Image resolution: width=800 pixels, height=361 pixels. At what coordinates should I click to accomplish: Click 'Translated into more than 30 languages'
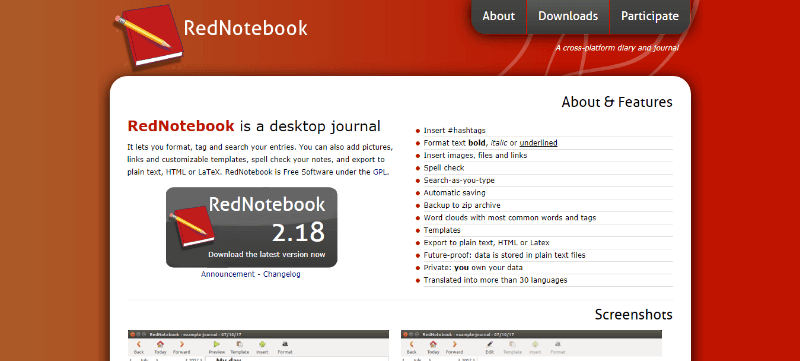tap(495, 280)
